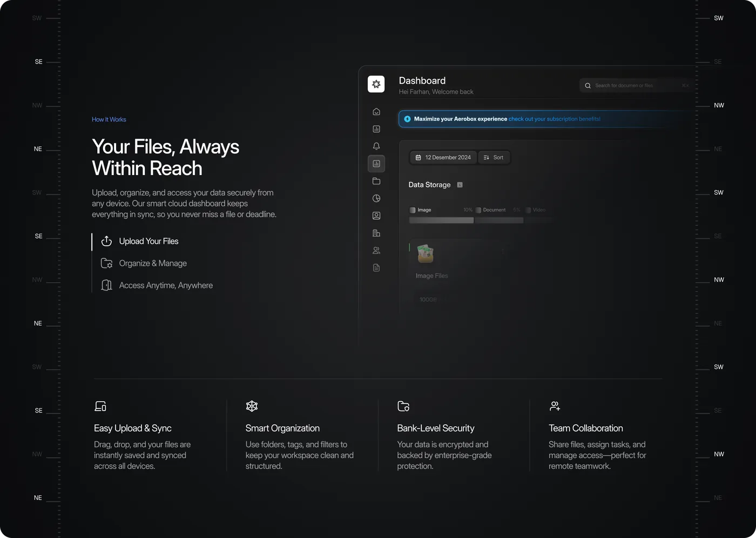Click the Document segment of the storage bar
Viewport: 756px width, 538px height.
pyautogui.click(x=499, y=220)
